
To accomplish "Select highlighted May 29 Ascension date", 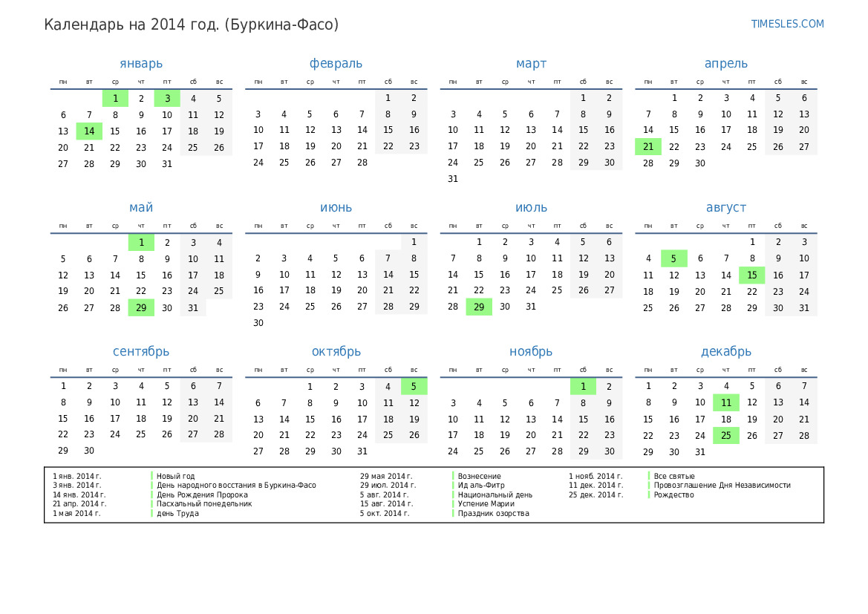I will 141,307.
